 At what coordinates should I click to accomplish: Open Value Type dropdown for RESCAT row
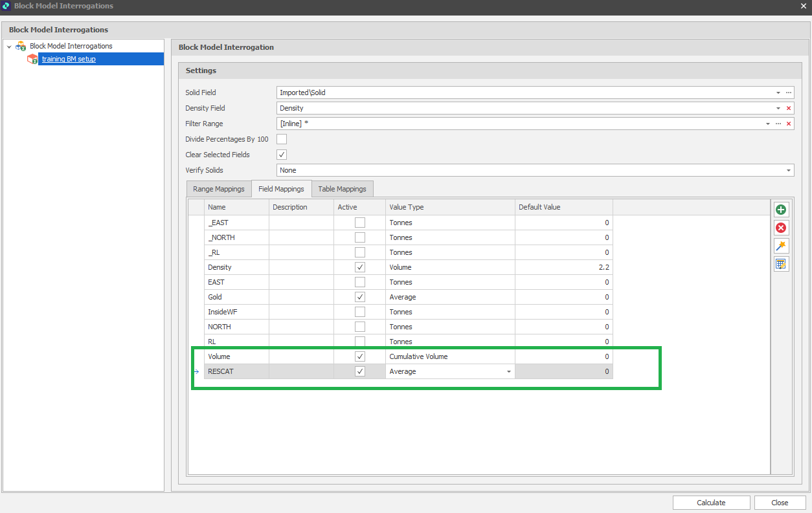pos(508,372)
